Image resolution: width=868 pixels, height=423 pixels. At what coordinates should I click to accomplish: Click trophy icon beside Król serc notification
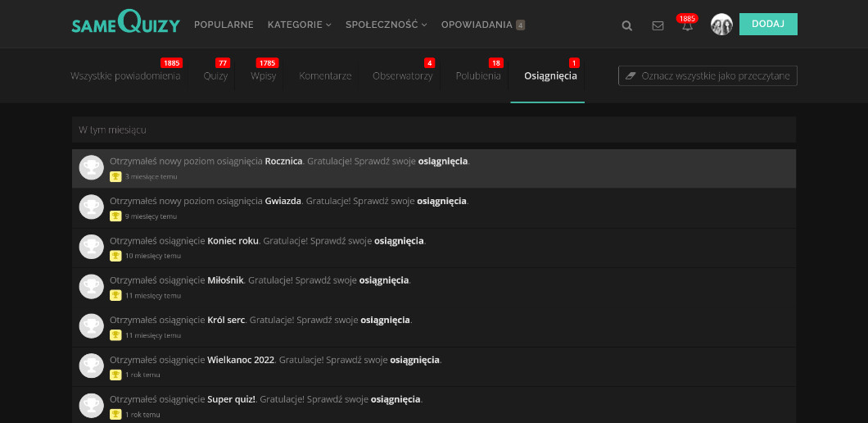click(91, 325)
